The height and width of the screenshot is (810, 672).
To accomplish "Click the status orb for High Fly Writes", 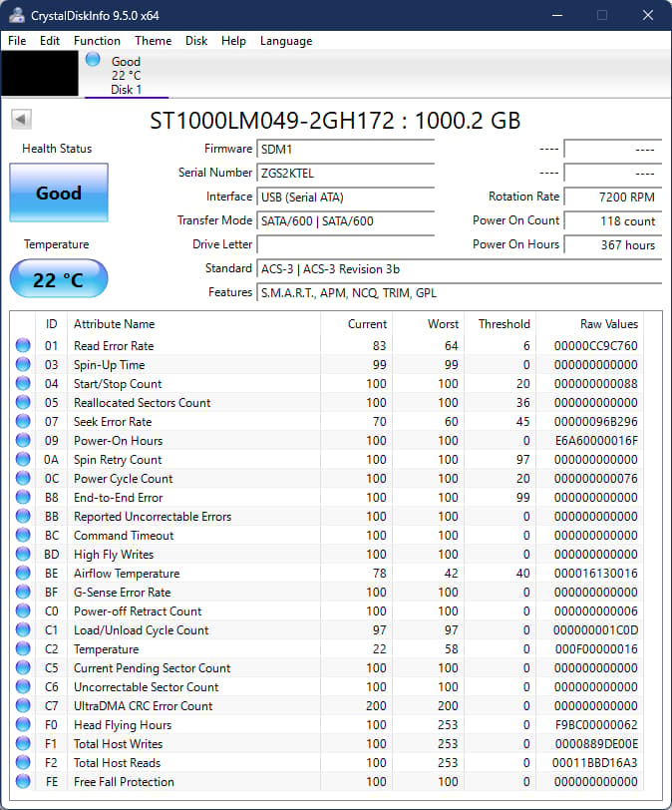I will tap(23, 554).
